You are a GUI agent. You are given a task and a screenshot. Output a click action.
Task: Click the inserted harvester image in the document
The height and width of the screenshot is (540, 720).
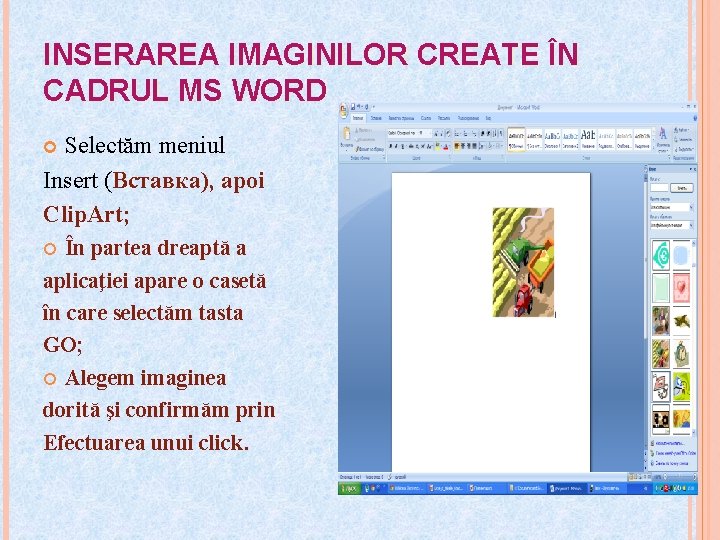pyautogui.click(x=523, y=262)
